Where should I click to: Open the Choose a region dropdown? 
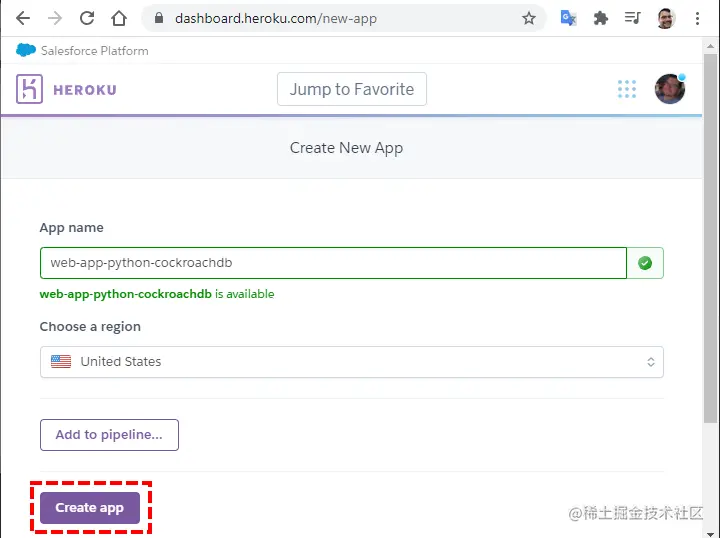pyautogui.click(x=352, y=362)
